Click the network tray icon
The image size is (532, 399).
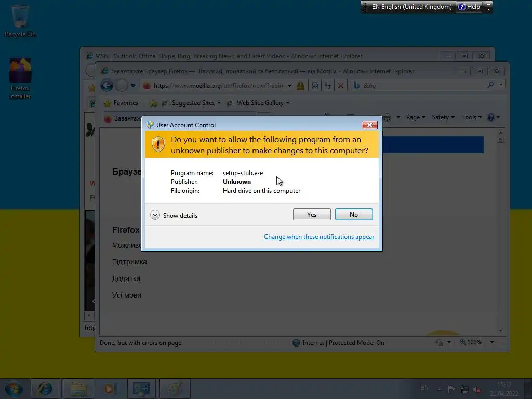pos(464,389)
